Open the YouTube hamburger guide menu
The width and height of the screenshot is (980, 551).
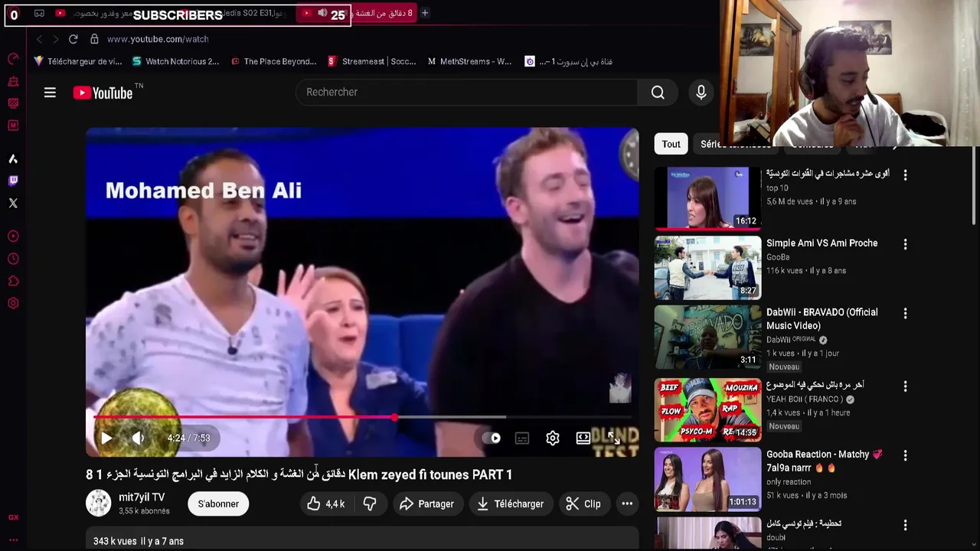pyautogui.click(x=50, y=93)
